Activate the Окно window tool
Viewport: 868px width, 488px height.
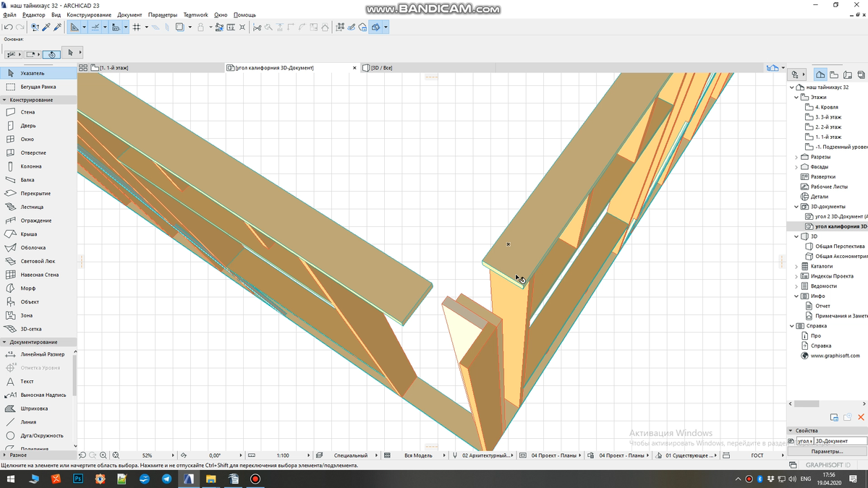click(x=38, y=139)
